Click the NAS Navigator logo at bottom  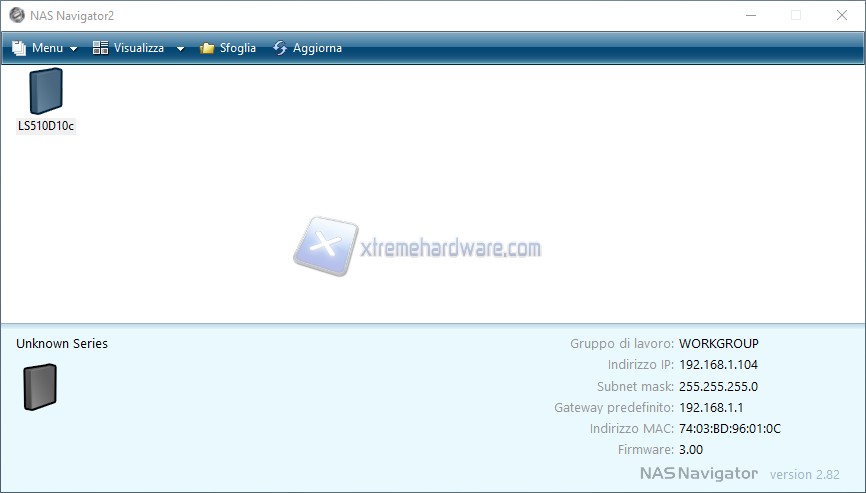(699, 473)
